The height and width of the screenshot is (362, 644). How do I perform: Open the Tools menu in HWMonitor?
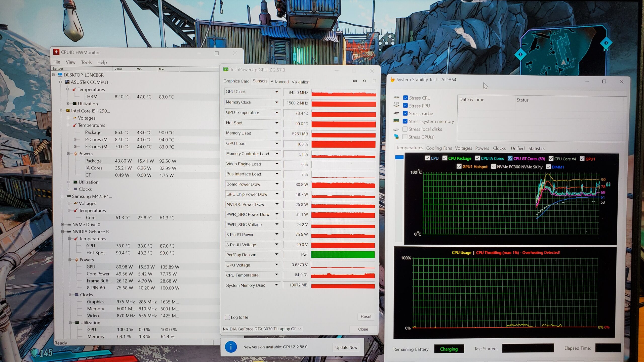86,62
